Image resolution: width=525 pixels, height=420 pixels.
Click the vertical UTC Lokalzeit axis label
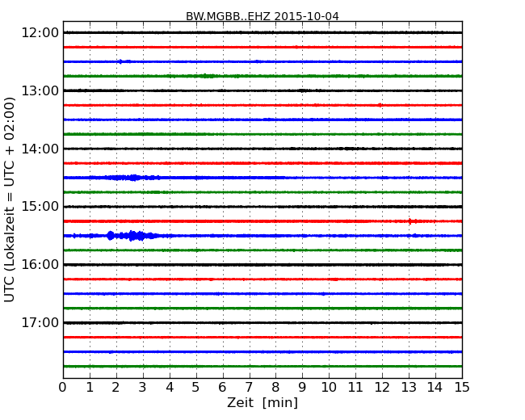[10, 199]
